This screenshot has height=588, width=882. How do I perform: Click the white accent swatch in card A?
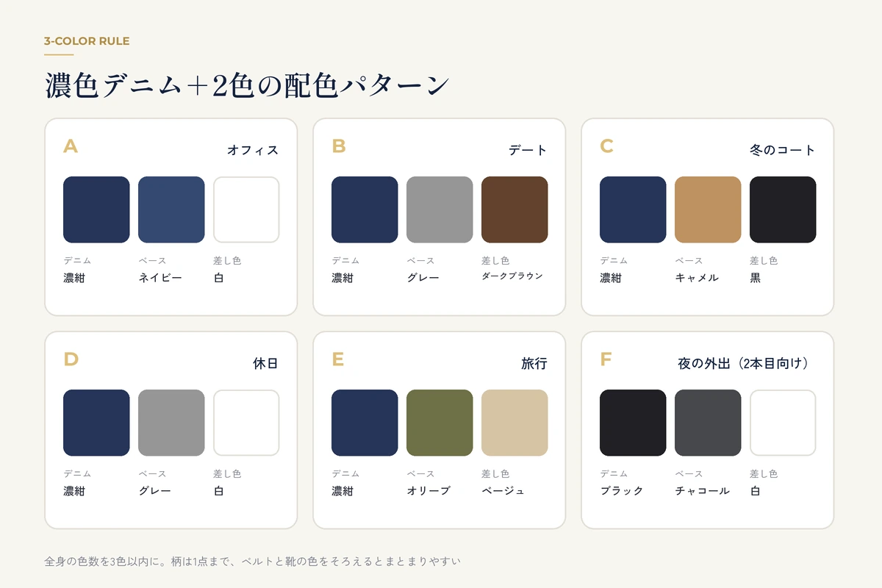246,209
